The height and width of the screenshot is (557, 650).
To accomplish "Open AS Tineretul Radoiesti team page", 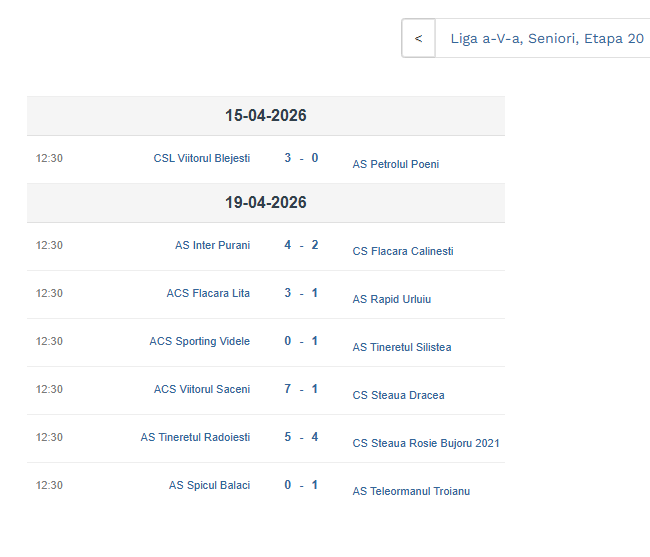I will [x=195, y=437].
